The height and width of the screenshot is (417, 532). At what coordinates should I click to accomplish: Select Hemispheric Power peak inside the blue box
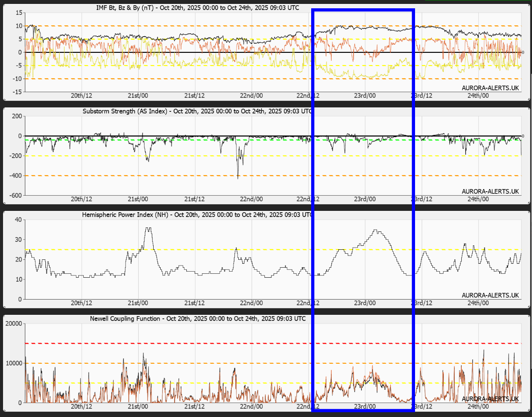(x=376, y=231)
